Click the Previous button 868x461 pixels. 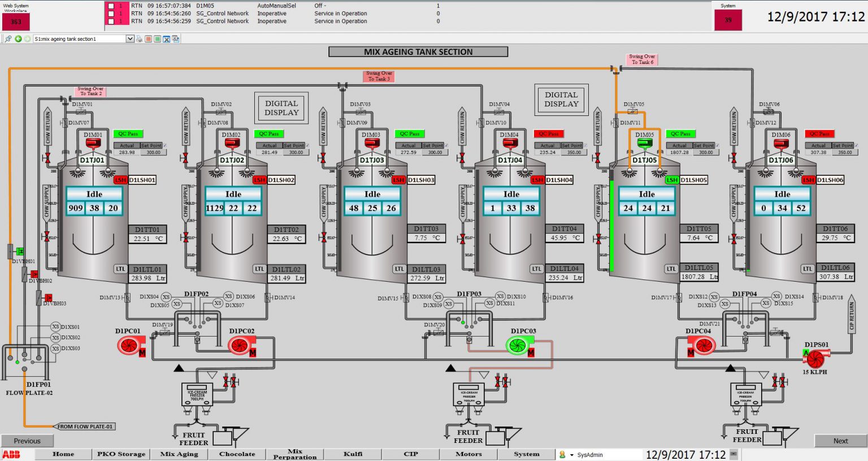coord(27,440)
